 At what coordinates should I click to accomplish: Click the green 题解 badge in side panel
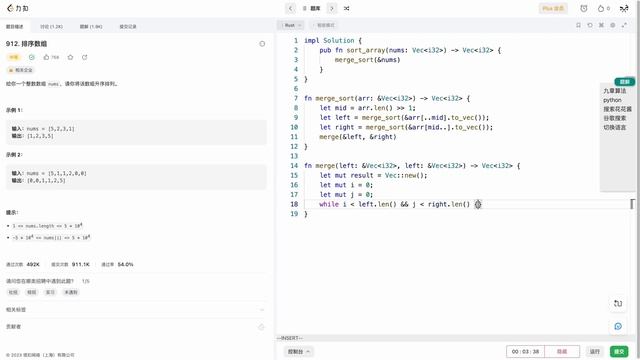point(624,82)
